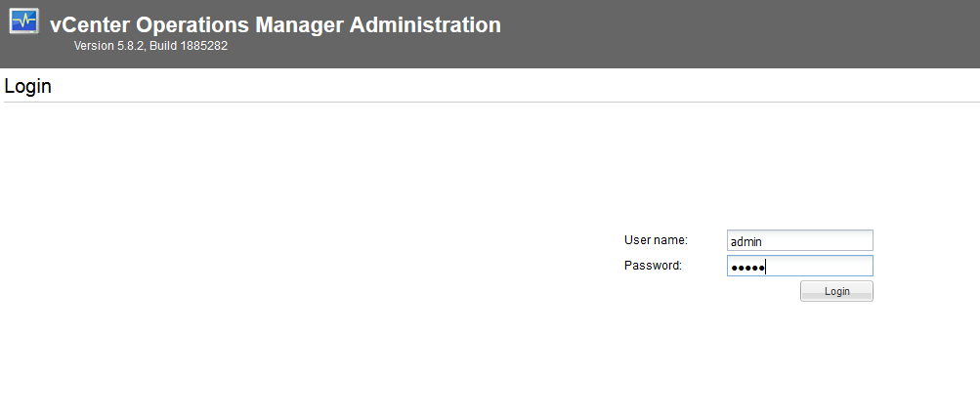980x418 pixels.
Task: Click the masked dots in the Password box
Action: coord(746,267)
